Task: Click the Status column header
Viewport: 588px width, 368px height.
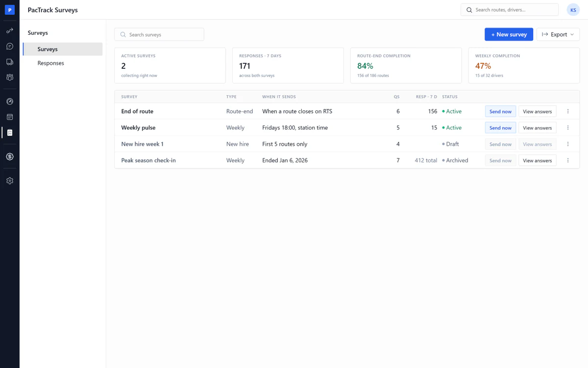Action: click(449, 97)
